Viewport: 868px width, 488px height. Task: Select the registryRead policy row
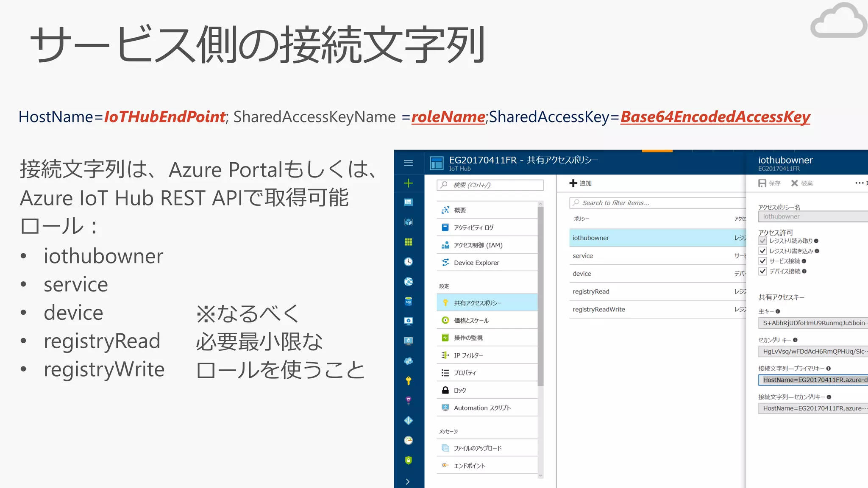657,291
